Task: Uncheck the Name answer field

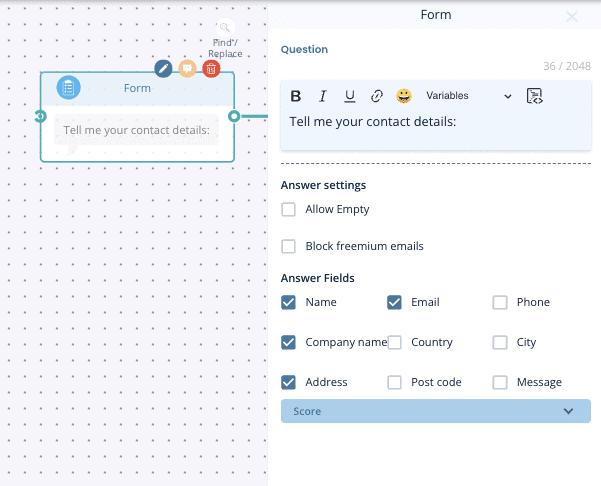Action: 288,302
